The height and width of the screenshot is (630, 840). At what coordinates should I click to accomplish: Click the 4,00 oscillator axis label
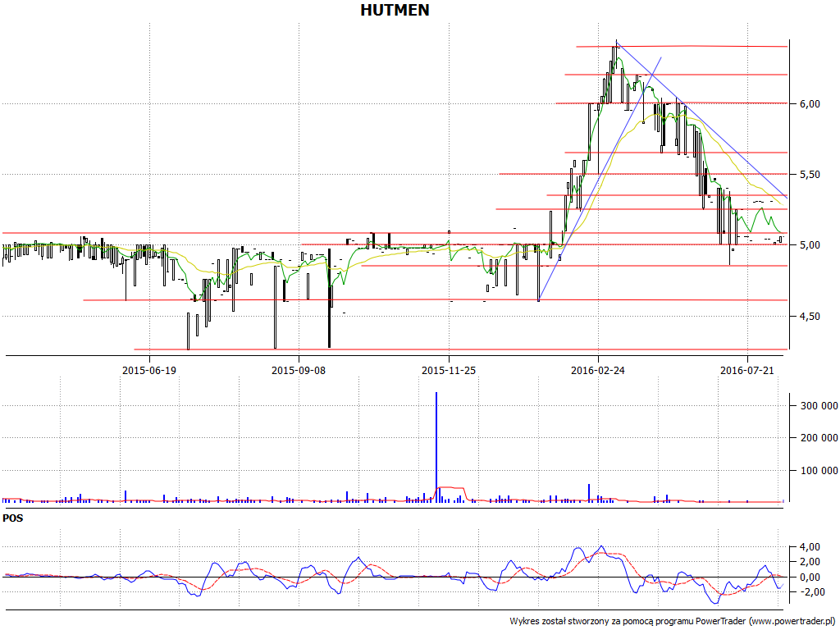(x=810, y=547)
